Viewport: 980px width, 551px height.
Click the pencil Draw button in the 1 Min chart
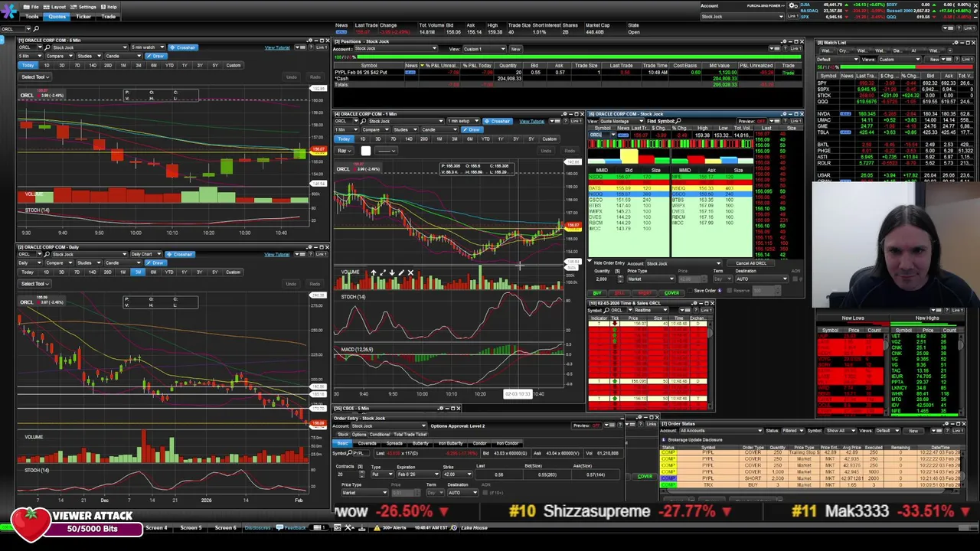pos(472,129)
